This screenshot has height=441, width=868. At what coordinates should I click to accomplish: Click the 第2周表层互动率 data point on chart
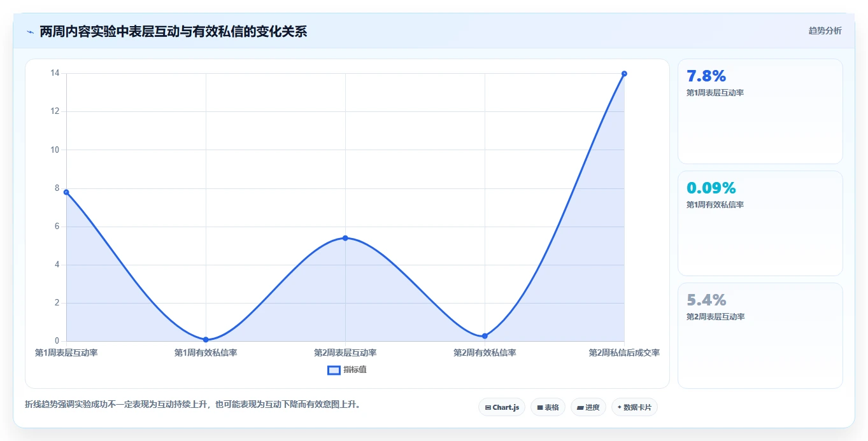point(345,238)
